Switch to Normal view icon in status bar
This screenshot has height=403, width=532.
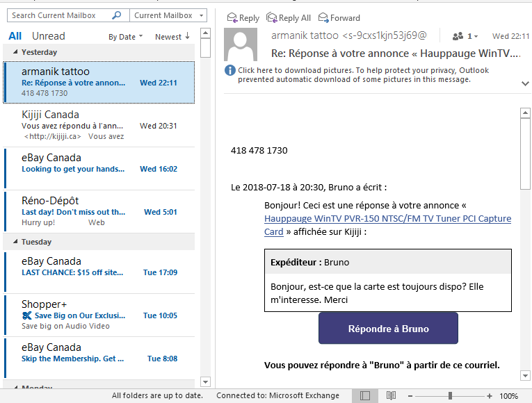tap(365, 395)
